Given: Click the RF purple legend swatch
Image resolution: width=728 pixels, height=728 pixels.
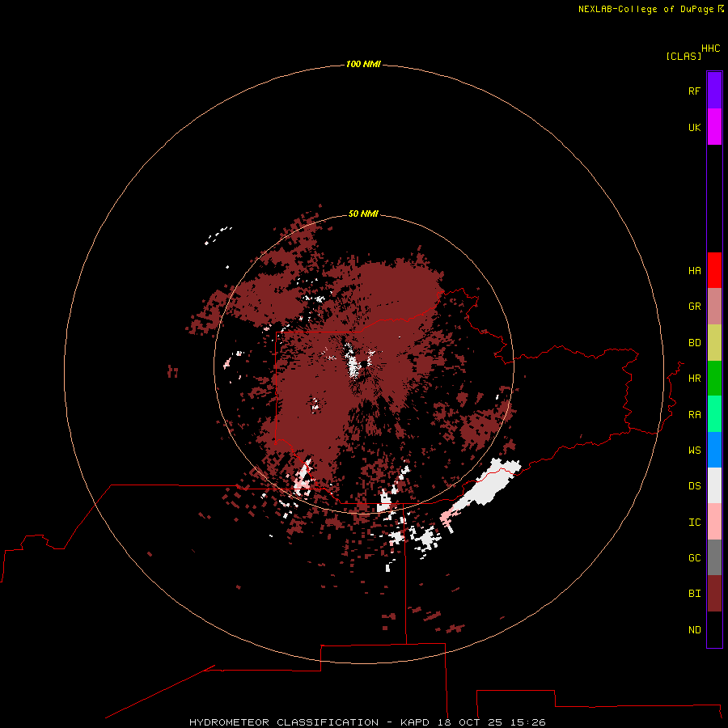Looking at the screenshot, I should (714, 91).
